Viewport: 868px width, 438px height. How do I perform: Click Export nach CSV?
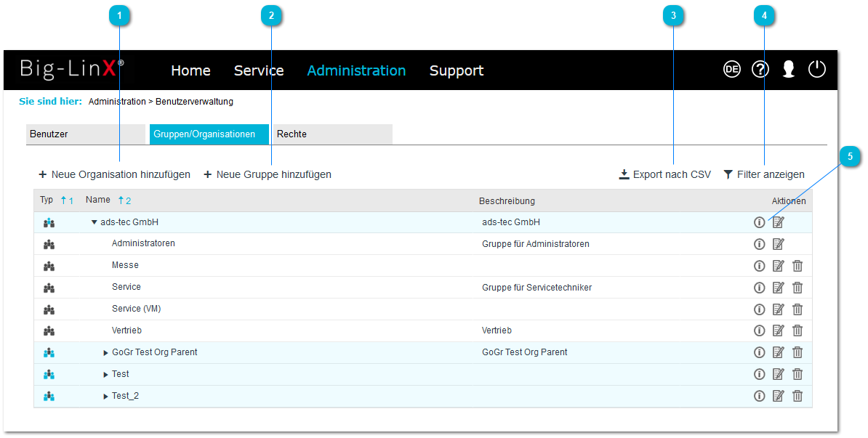664,174
